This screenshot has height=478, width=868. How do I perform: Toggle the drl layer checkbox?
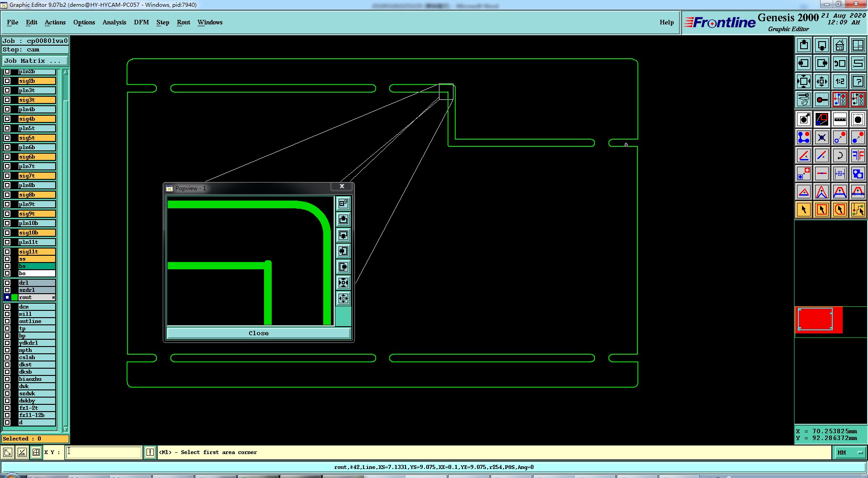coord(7,283)
